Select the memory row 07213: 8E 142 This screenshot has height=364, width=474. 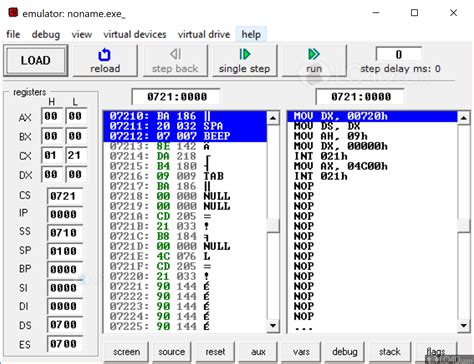(185, 146)
